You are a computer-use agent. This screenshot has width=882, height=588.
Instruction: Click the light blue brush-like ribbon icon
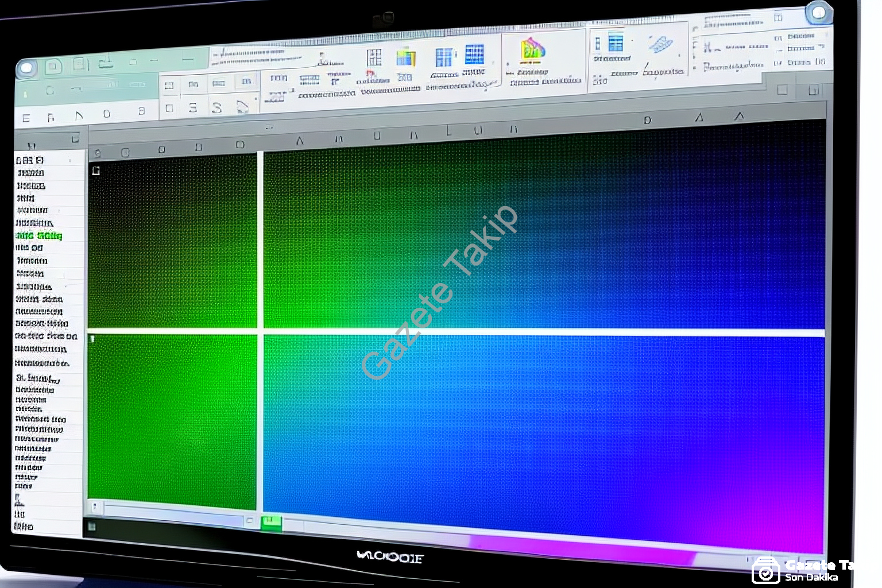(660, 44)
